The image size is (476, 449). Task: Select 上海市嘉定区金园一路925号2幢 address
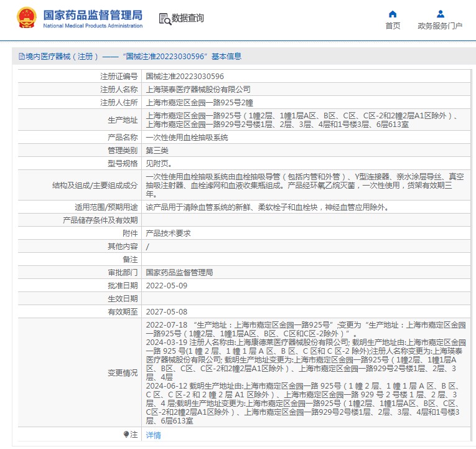[x=199, y=102]
